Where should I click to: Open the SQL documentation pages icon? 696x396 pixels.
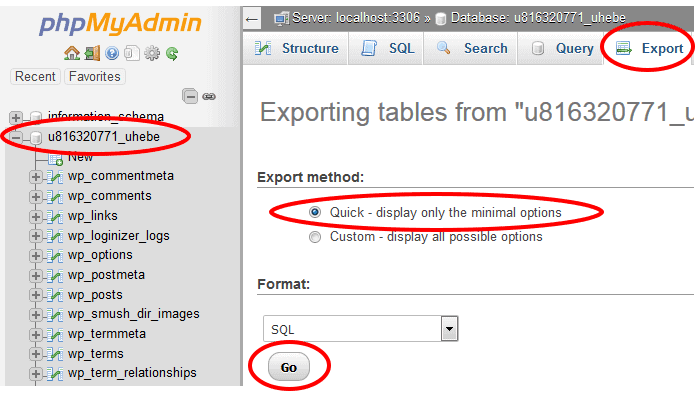pos(132,54)
